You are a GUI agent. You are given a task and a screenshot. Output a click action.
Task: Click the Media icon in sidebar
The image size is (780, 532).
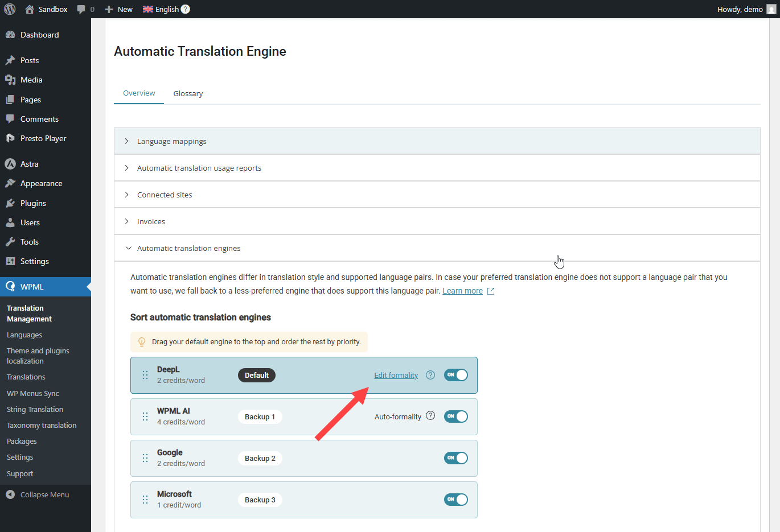click(x=10, y=80)
